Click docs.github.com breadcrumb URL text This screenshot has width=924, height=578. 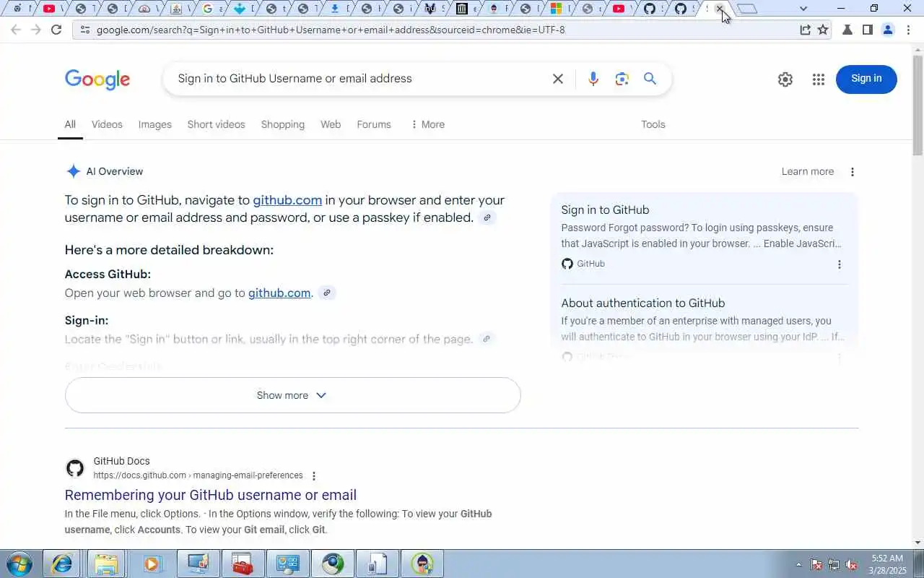[x=198, y=475]
